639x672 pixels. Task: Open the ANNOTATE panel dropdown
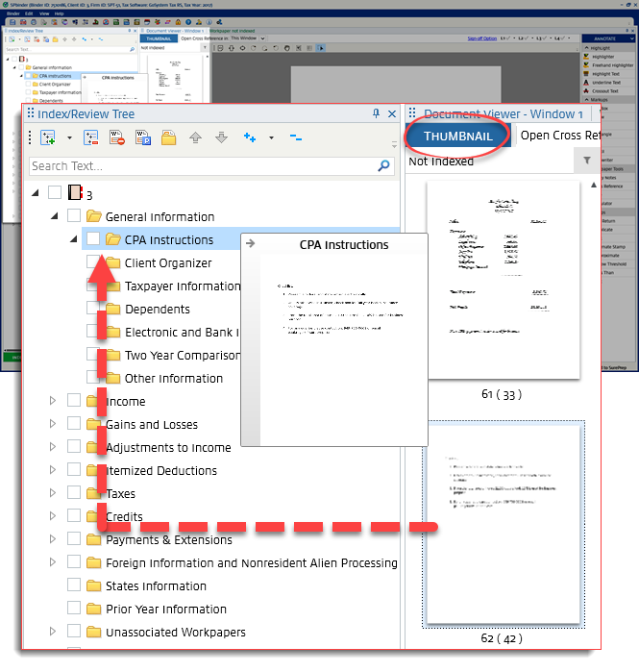631,38
